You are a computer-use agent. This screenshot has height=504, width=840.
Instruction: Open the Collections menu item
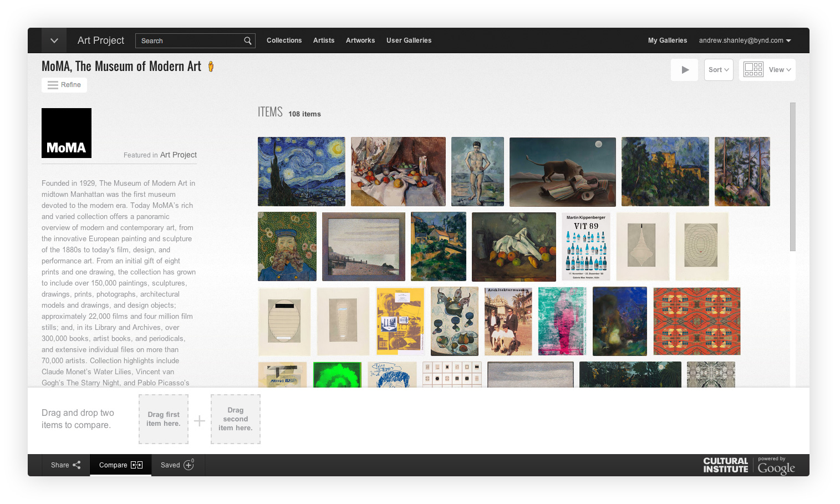click(x=284, y=40)
